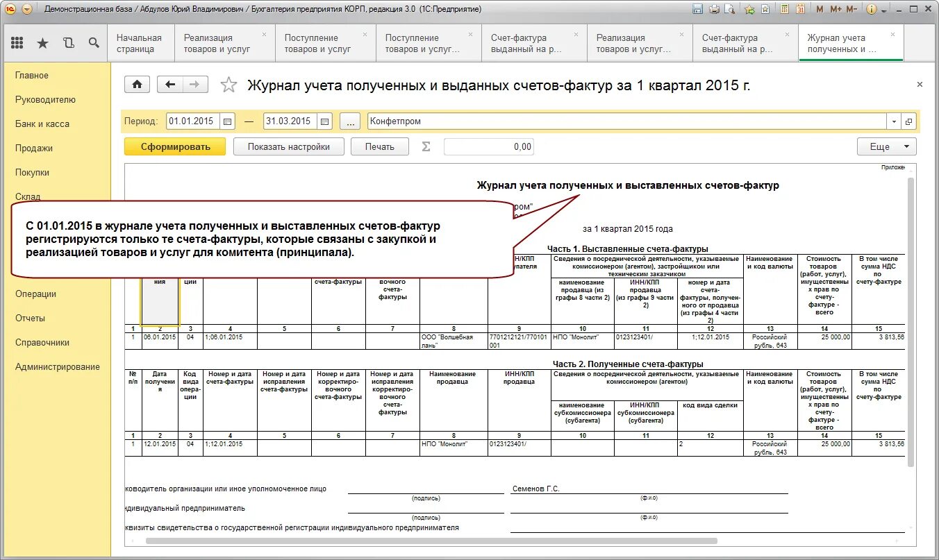
Task: Close the Журнал учета полученных tab
Action: 892,34
